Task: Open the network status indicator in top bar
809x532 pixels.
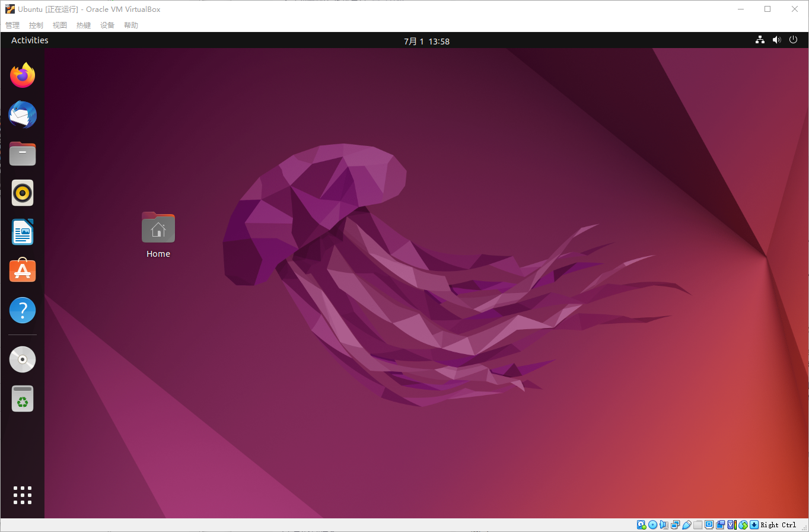Action: click(x=760, y=40)
